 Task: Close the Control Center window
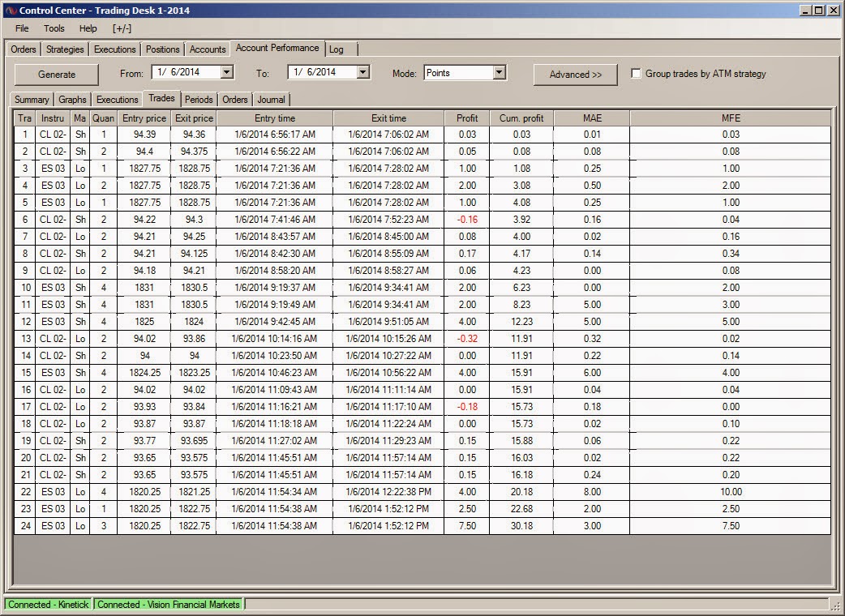pos(833,11)
